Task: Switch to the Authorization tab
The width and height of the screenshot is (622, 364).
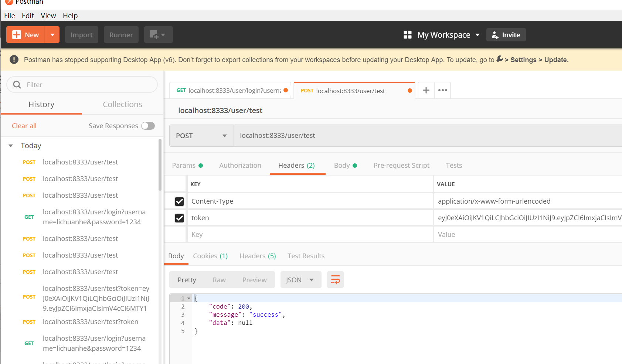Action: coord(240,166)
